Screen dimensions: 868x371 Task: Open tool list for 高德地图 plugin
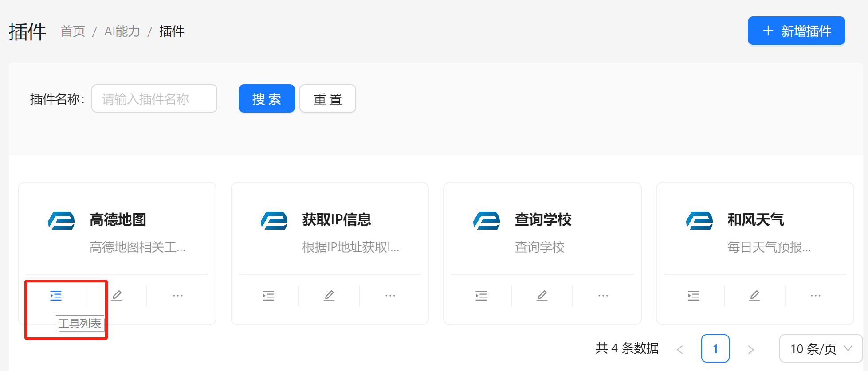[56, 296]
